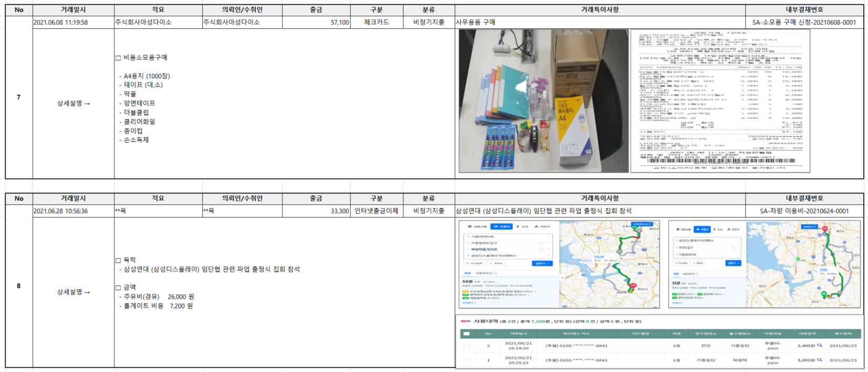868x372 pixels.
Task: Check the box for the 10:25:22 transaction row
Action: tap(466, 360)
